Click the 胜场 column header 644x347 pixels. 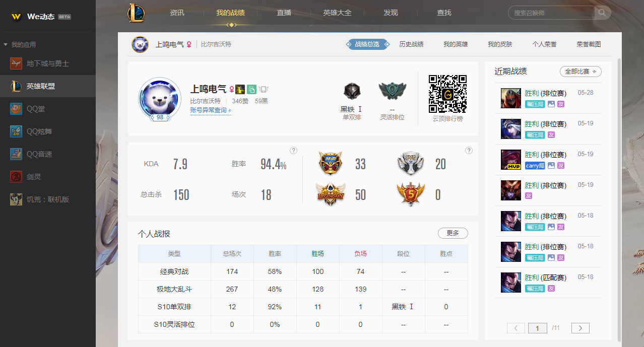(x=318, y=254)
